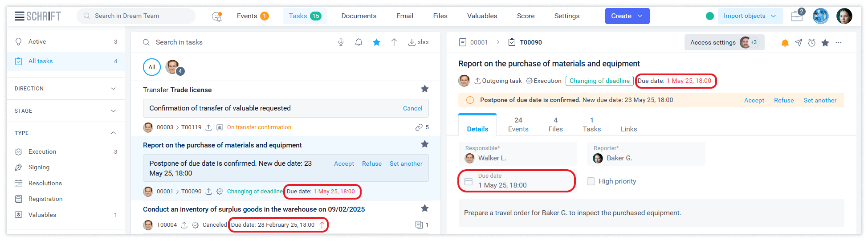Click the paper plane send icon
The width and height of the screenshot is (868, 241).
[x=799, y=43]
